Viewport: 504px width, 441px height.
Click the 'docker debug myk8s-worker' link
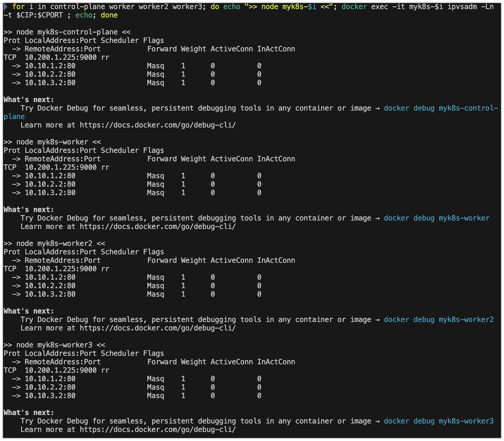(436, 218)
